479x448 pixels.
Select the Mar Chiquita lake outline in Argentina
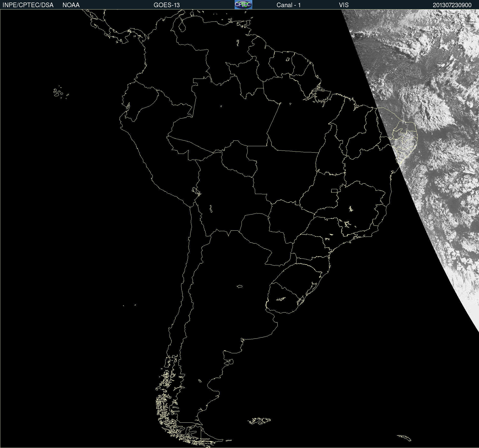[x=239, y=286]
